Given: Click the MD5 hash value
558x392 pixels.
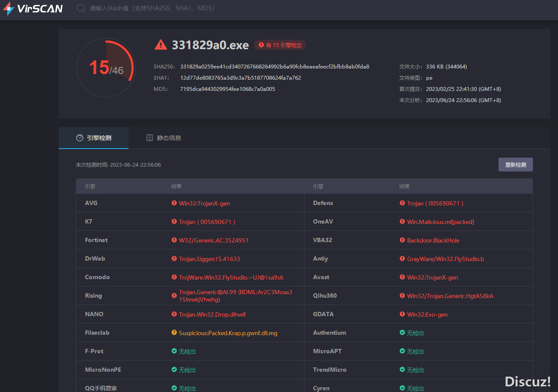Looking at the screenshot, I should [x=227, y=89].
